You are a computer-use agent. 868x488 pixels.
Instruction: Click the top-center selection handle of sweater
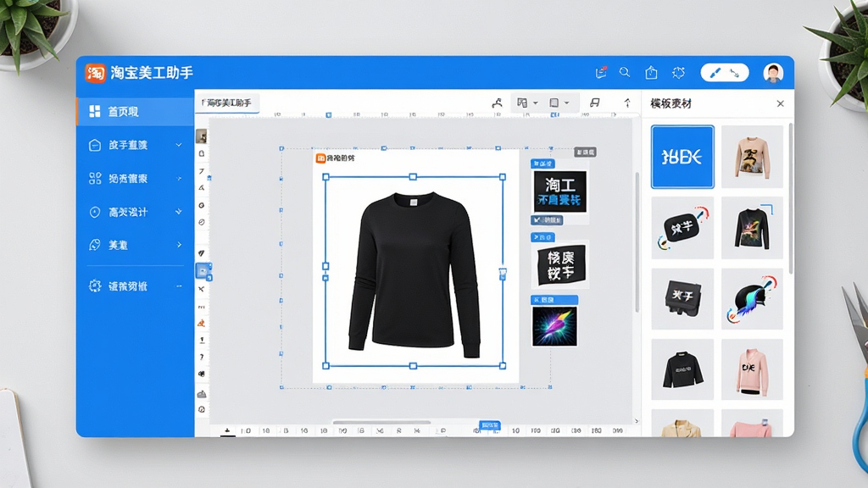pyautogui.click(x=413, y=176)
